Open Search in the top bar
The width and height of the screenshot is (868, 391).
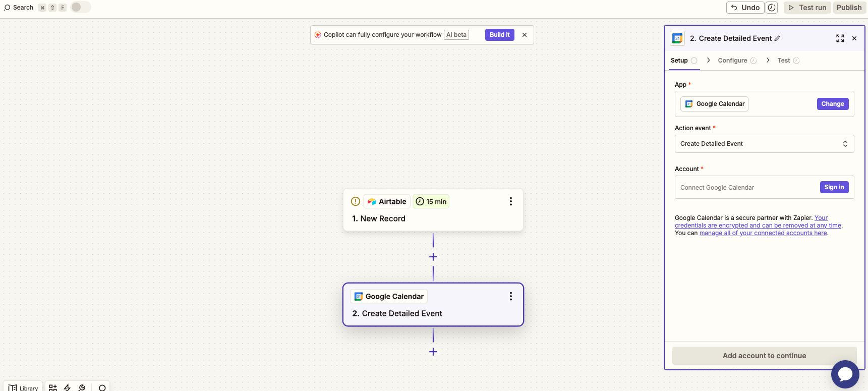[x=19, y=8]
